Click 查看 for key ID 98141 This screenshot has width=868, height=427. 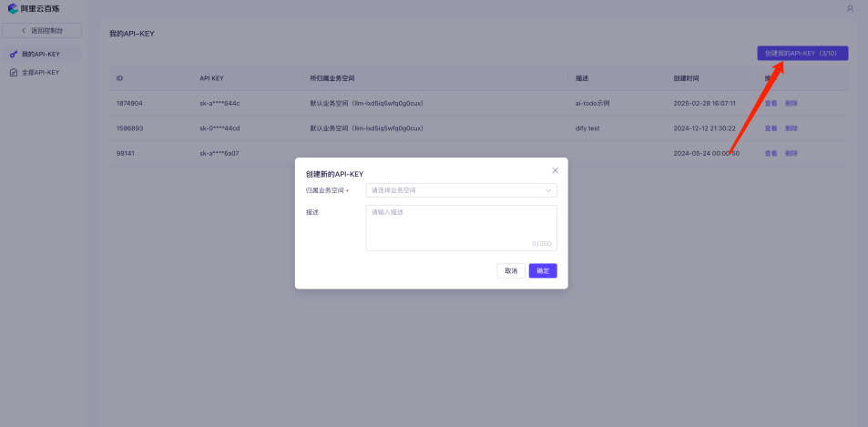(x=771, y=153)
